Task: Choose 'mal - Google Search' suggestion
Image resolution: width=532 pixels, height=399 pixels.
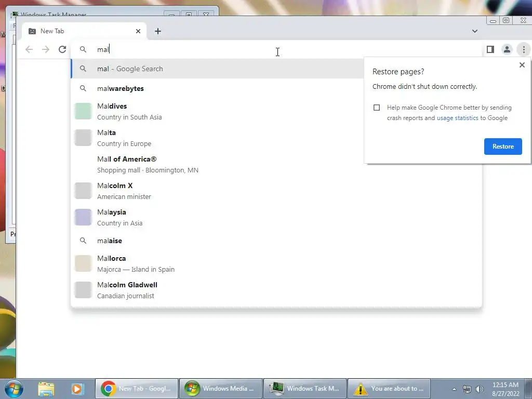Action: pyautogui.click(x=217, y=69)
